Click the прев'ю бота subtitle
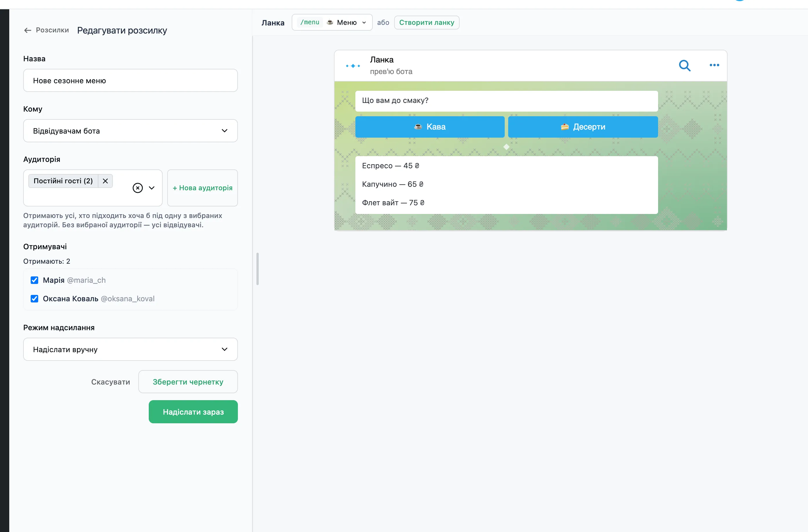 (x=391, y=72)
